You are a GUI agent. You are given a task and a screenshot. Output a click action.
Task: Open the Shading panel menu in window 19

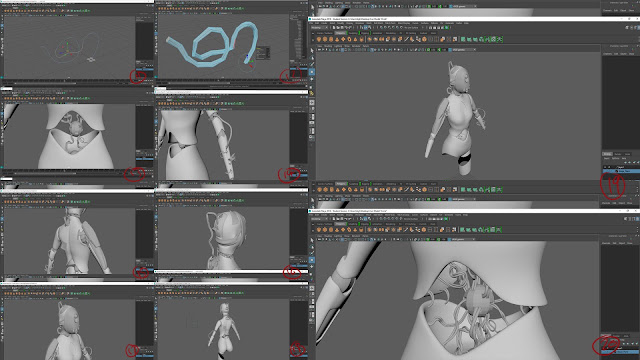[x=328, y=46]
